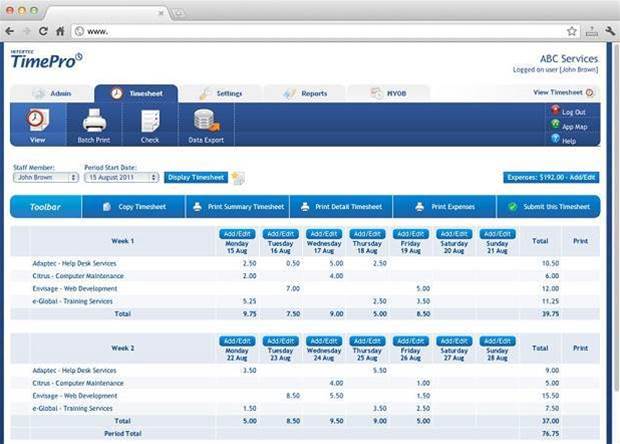
Task: Click the Batch Print printer icon
Action: point(94,121)
